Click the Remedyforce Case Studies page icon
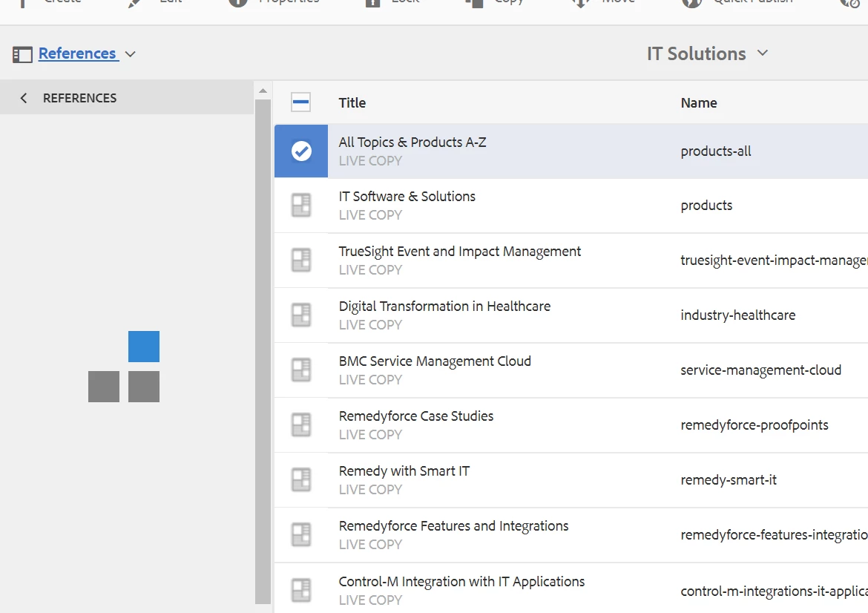This screenshot has height=613, width=868. point(300,425)
